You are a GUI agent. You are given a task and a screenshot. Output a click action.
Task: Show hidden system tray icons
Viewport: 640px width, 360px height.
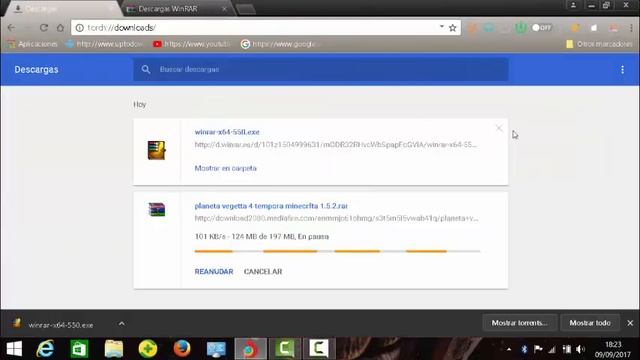[509, 349]
